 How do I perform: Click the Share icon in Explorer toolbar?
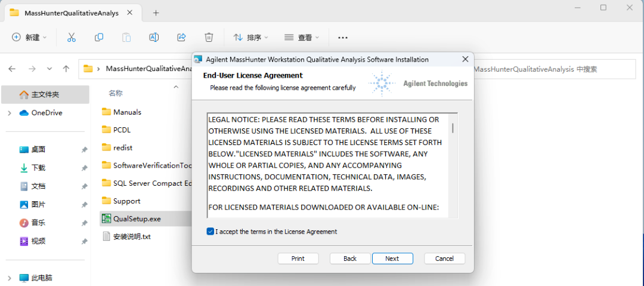181,38
